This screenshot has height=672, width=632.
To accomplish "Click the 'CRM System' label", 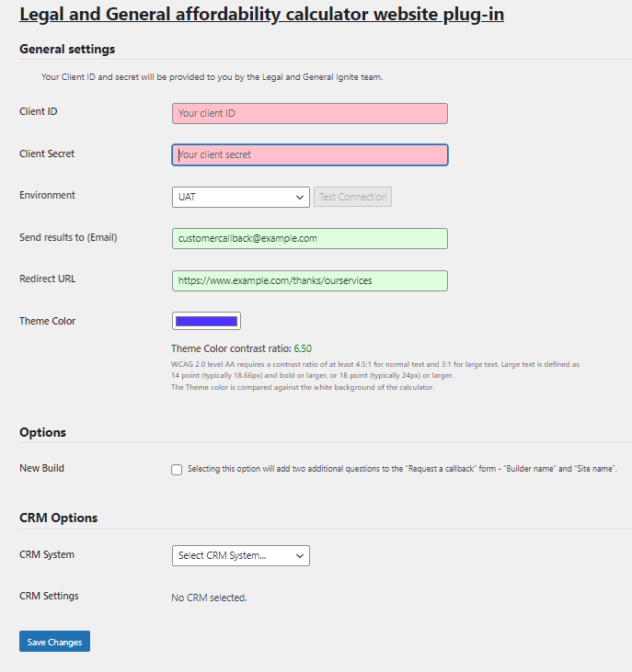I will pos(47,554).
